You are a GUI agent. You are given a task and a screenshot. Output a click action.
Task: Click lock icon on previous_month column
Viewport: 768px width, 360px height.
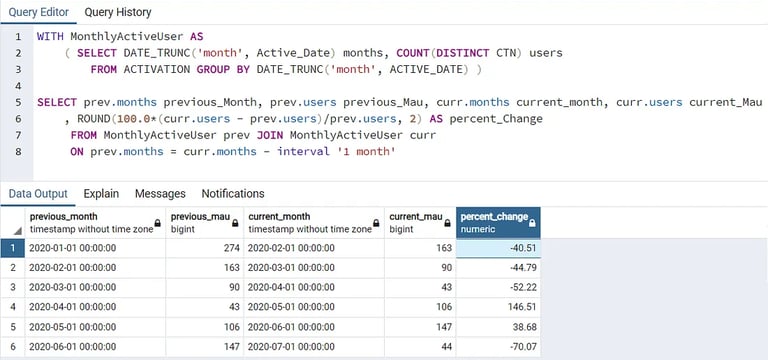pos(158,223)
